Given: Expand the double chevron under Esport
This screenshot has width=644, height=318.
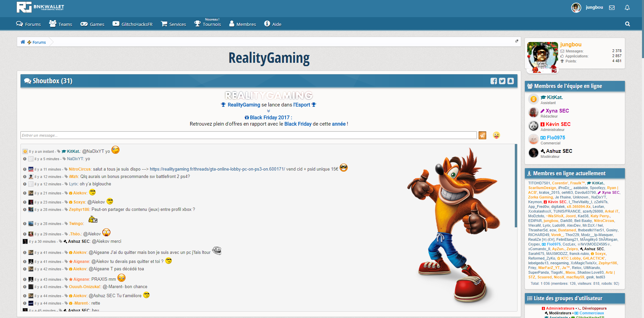Looking at the screenshot, I should [x=268, y=111].
